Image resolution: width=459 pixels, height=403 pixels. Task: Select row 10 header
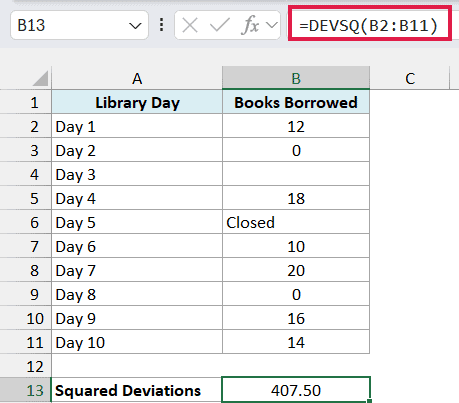pos(26,318)
